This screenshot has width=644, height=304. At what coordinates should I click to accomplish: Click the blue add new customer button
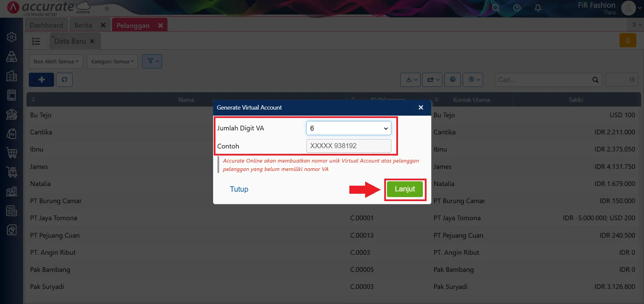click(41, 80)
